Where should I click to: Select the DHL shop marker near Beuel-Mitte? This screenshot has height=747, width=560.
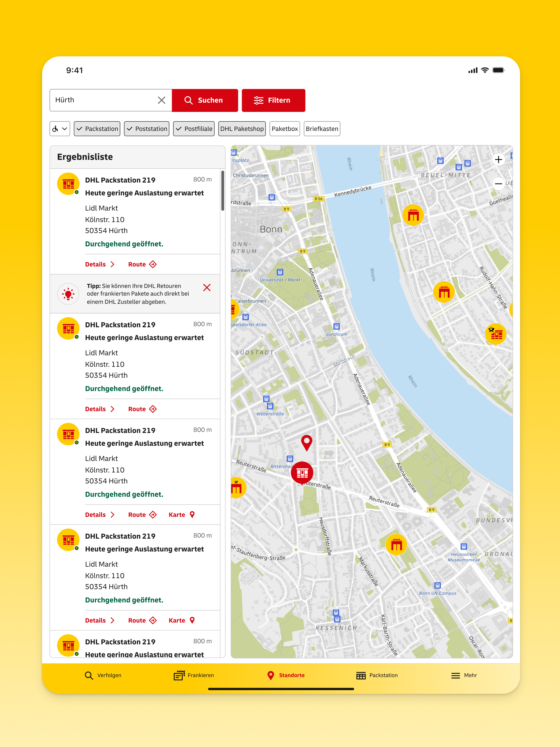[413, 215]
